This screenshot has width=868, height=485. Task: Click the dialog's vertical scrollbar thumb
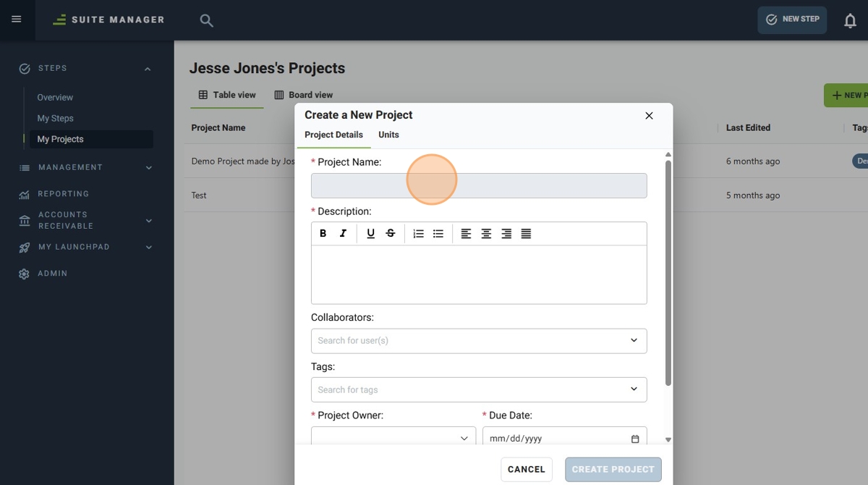[x=668, y=273]
